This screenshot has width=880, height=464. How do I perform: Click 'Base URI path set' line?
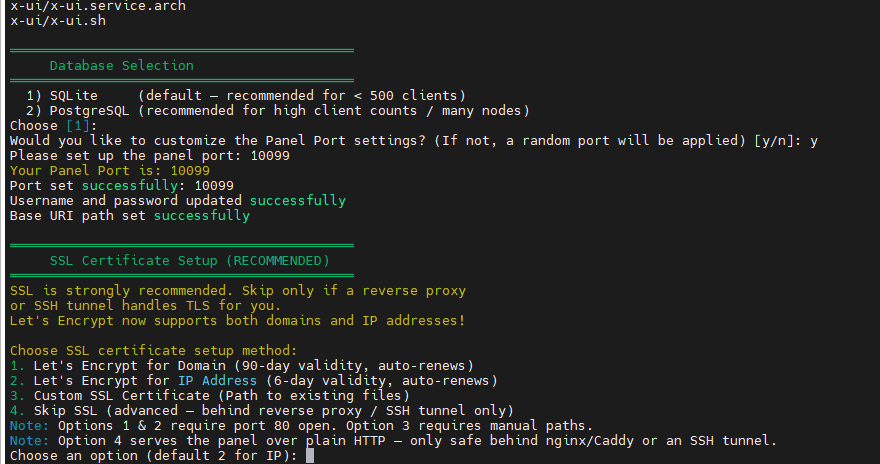(130, 216)
